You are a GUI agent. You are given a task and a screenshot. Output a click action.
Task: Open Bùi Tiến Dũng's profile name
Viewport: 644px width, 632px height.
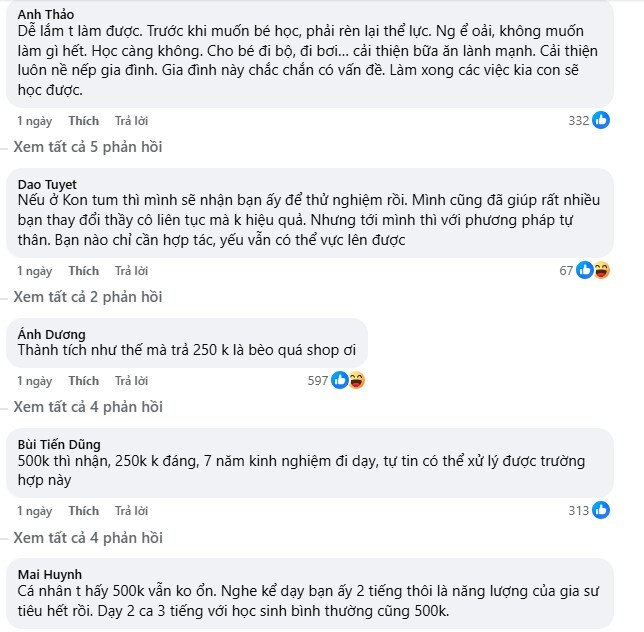tap(59, 444)
